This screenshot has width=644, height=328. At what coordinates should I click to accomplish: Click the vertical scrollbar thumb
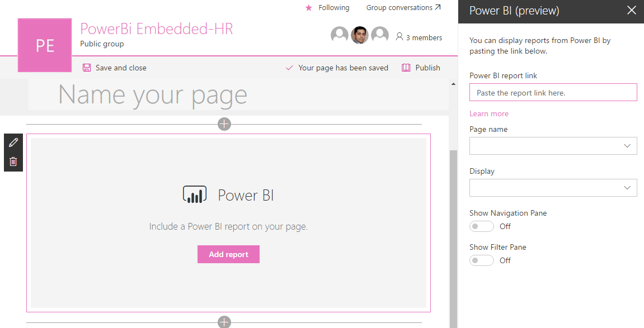pos(453,238)
